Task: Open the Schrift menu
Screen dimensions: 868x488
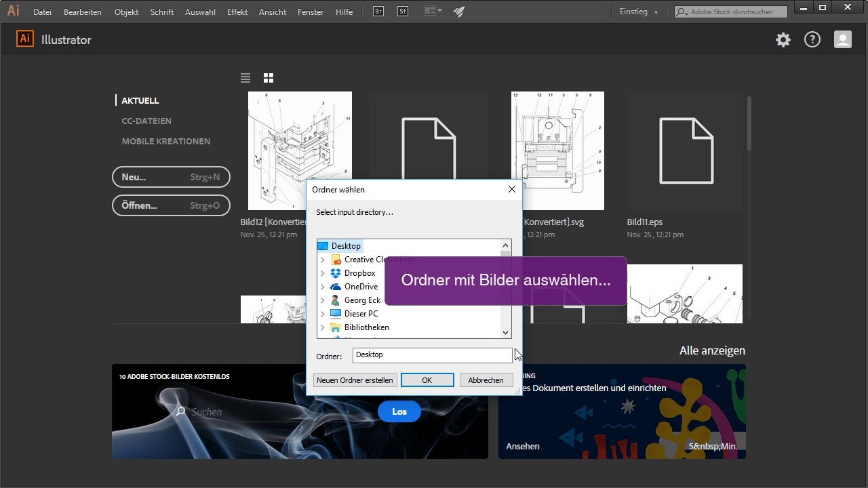Action: click(162, 12)
